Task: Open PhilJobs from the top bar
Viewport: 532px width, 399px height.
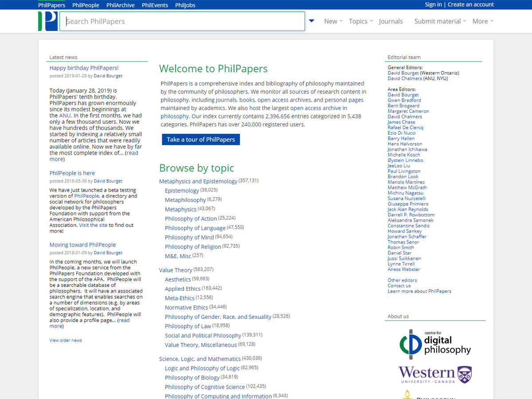Action: click(x=185, y=5)
